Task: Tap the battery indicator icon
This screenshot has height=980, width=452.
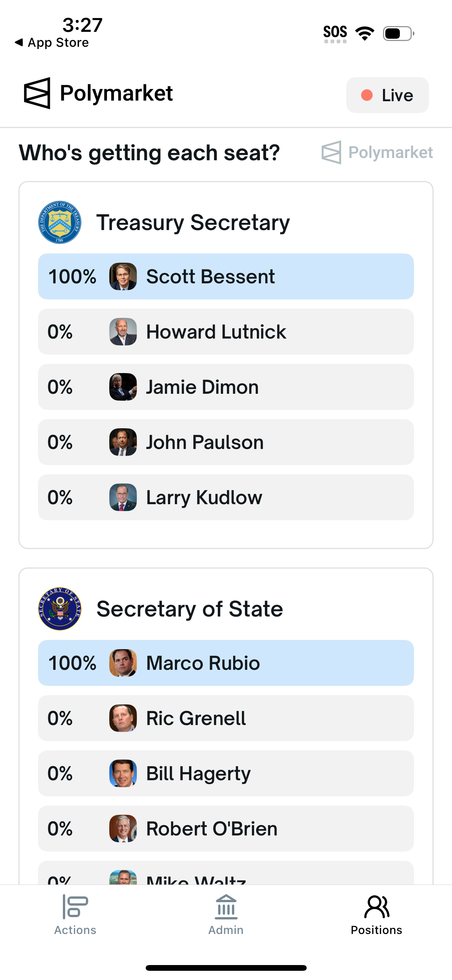Action: coord(399,33)
